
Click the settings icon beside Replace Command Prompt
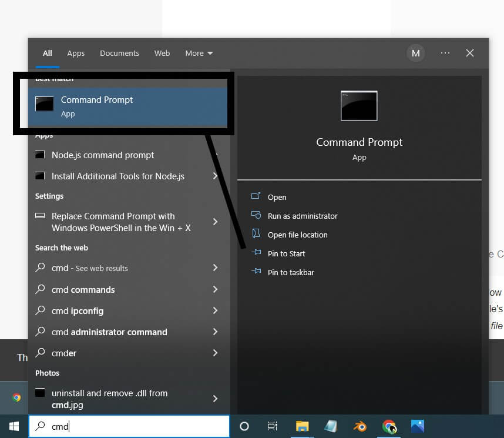[40, 216]
